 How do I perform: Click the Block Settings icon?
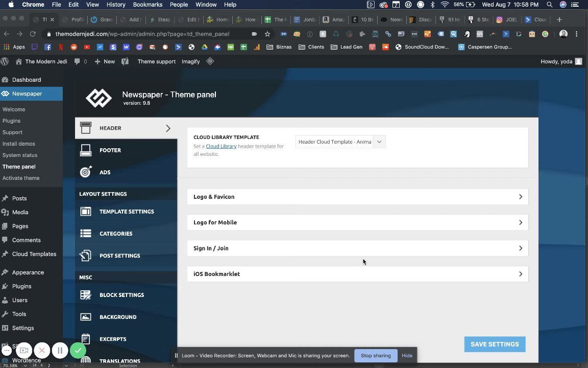click(86, 295)
